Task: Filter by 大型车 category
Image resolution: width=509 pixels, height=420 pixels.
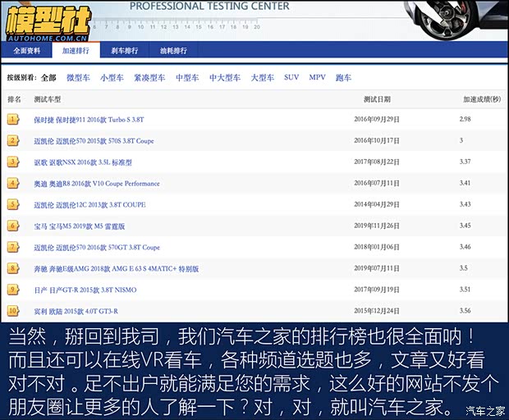Action: (x=262, y=78)
